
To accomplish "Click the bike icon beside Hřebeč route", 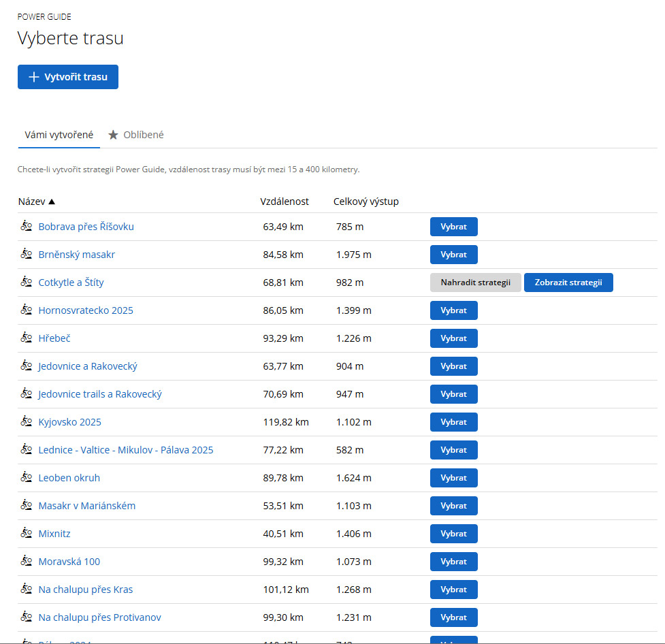I will pyautogui.click(x=27, y=338).
